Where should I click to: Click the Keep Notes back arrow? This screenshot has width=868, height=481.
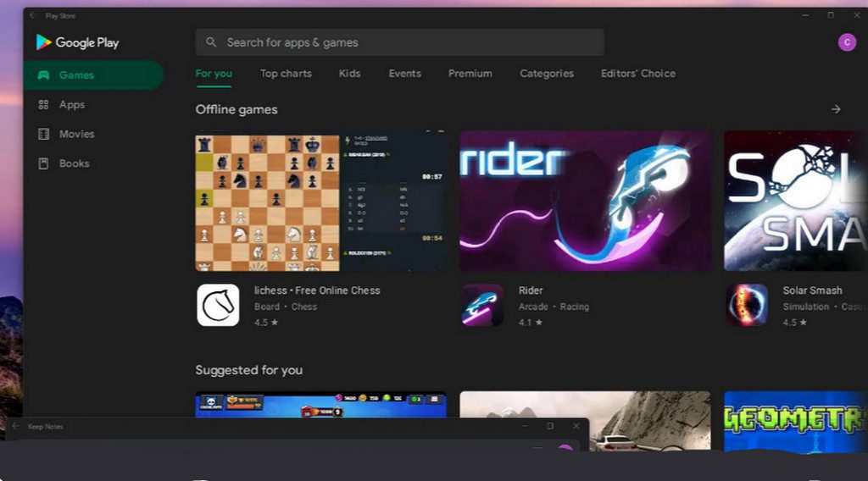tap(15, 426)
